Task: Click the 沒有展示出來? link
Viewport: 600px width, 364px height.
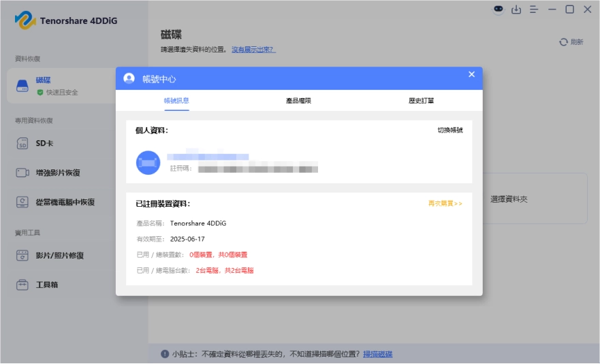Action: pos(253,50)
